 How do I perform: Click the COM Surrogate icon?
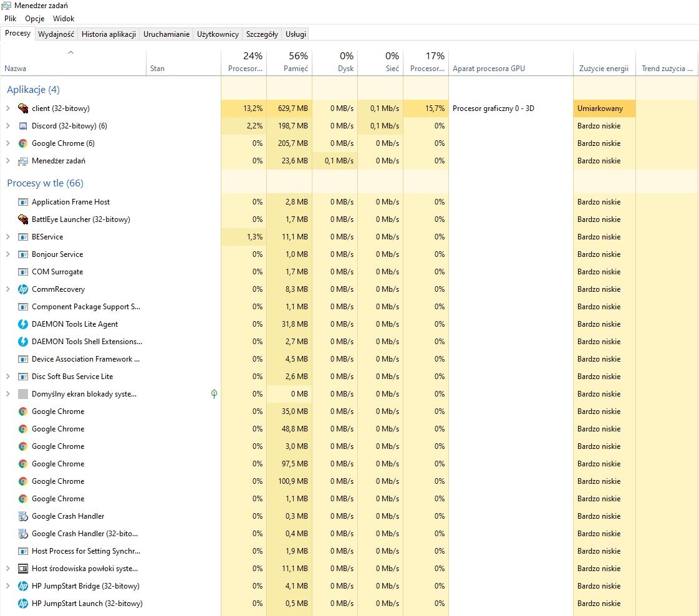[22, 271]
